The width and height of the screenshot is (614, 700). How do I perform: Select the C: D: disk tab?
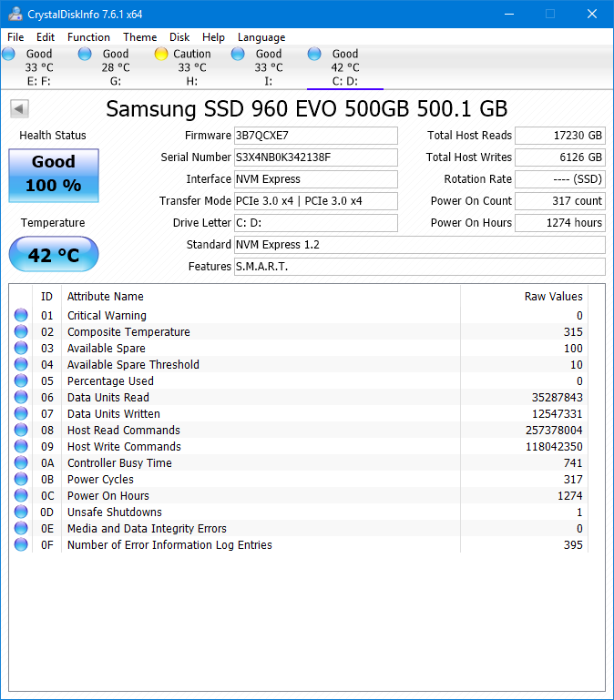[x=345, y=67]
